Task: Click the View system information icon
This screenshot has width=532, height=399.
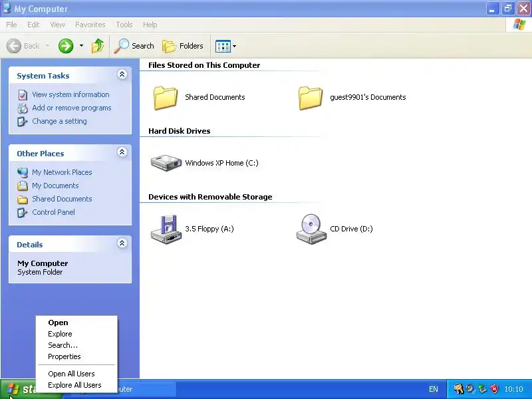Action: tap(23, 95)
